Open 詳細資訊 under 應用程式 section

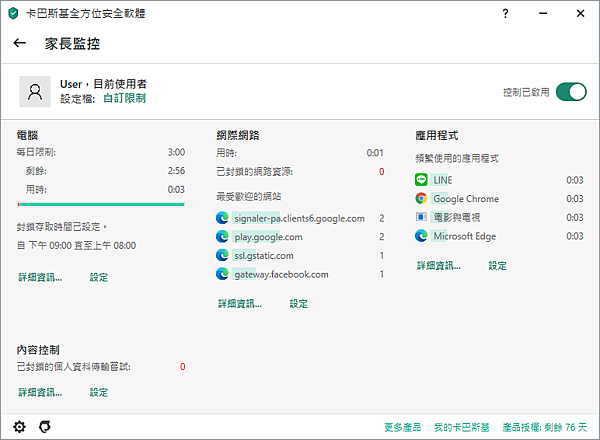[x=439, y=266]
